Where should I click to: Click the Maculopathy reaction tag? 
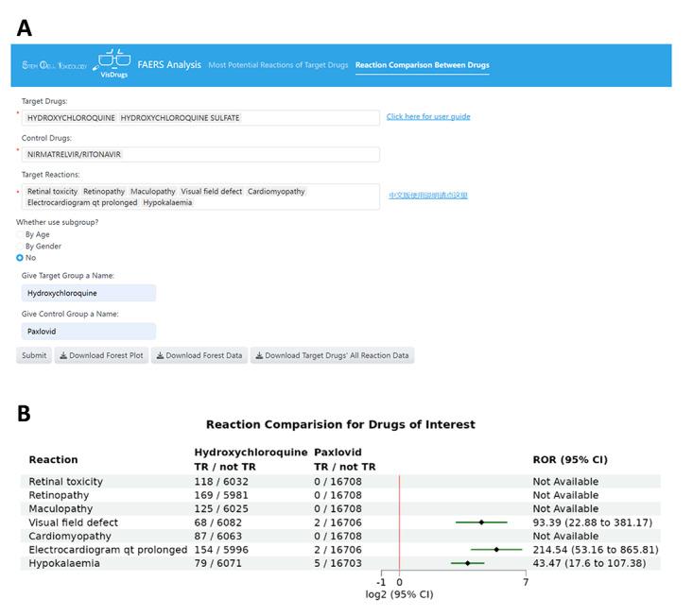pyautogui.click(x=153, y=192)
